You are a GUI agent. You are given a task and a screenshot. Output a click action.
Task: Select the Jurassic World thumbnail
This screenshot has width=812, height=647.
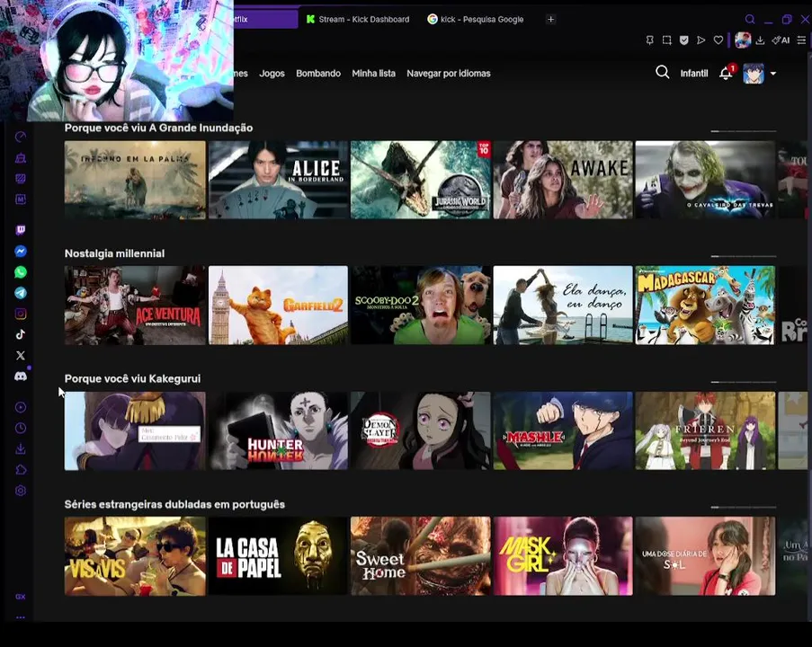421,180
